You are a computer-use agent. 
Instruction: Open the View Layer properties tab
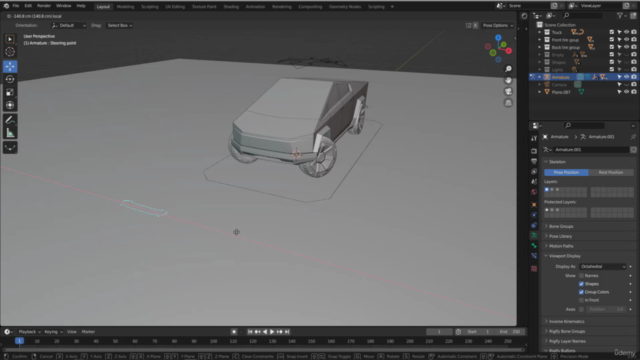point(534,171)
